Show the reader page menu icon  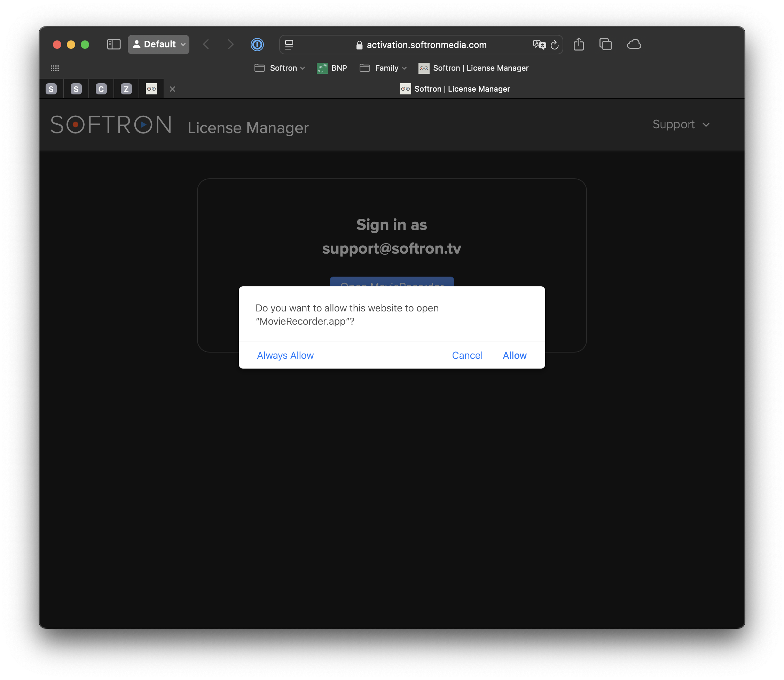pyautogui.click(x=289, y=45)
